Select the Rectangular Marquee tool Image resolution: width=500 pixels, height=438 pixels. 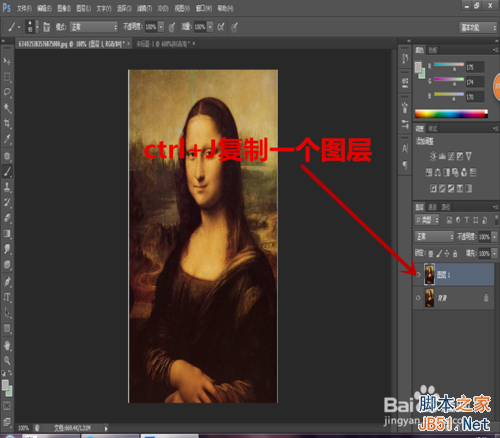(7, 77)
